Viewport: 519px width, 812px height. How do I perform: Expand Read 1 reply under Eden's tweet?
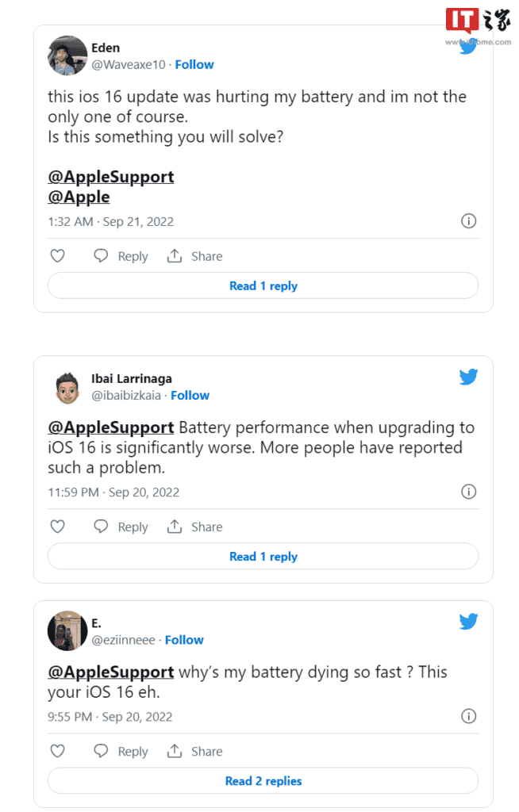click(263, 285)
